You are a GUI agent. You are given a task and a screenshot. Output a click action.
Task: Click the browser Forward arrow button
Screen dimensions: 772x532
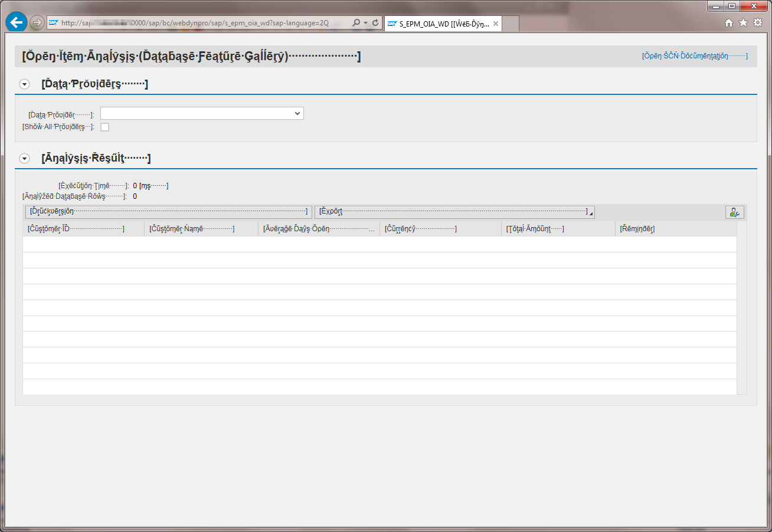[x=37, y=23]
